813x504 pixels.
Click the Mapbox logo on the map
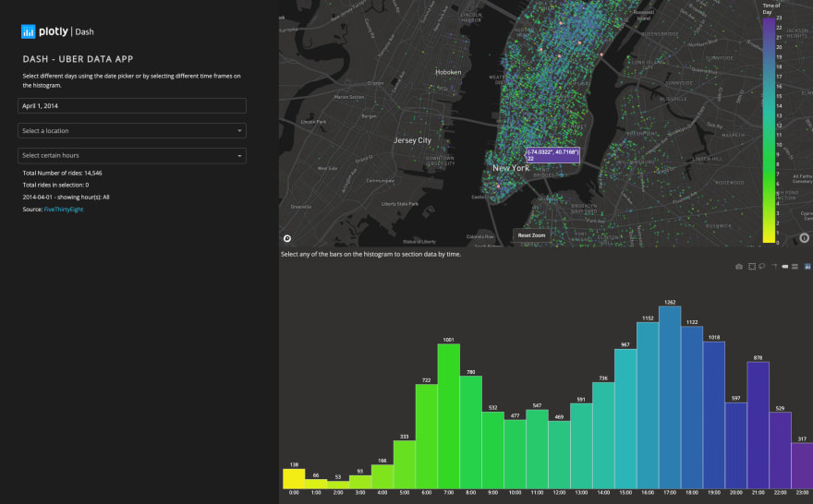(287, 238)
